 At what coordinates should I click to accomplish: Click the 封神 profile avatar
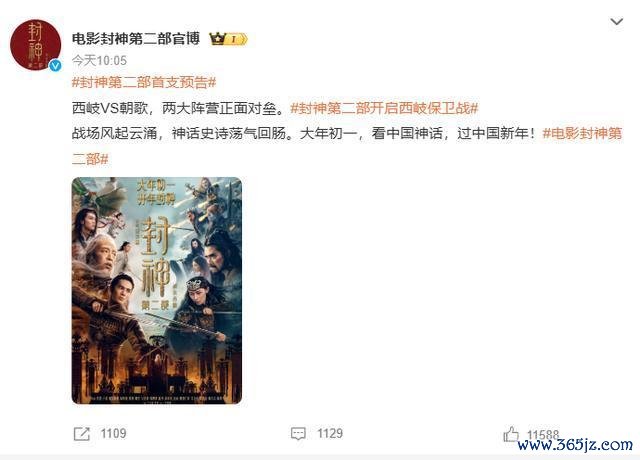[x=36, y=45]
